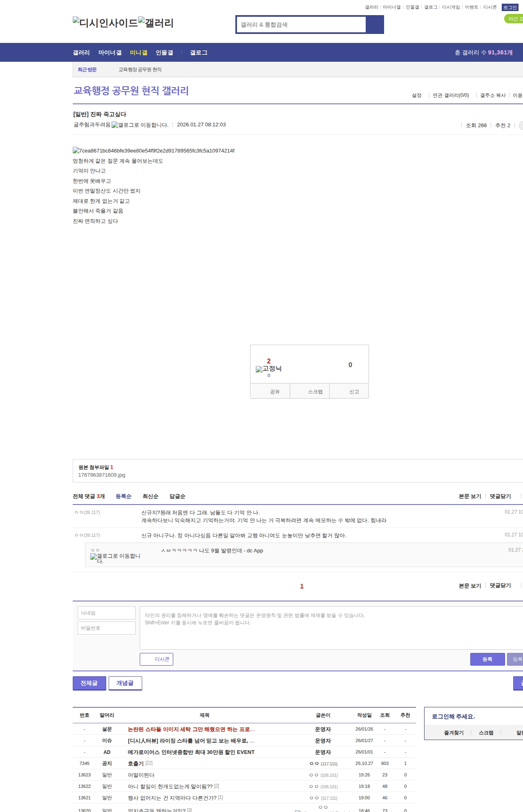Click the author name 굶주림과두려움
Viewport: 523px width, 812px height.
click(x=92, y=125)
